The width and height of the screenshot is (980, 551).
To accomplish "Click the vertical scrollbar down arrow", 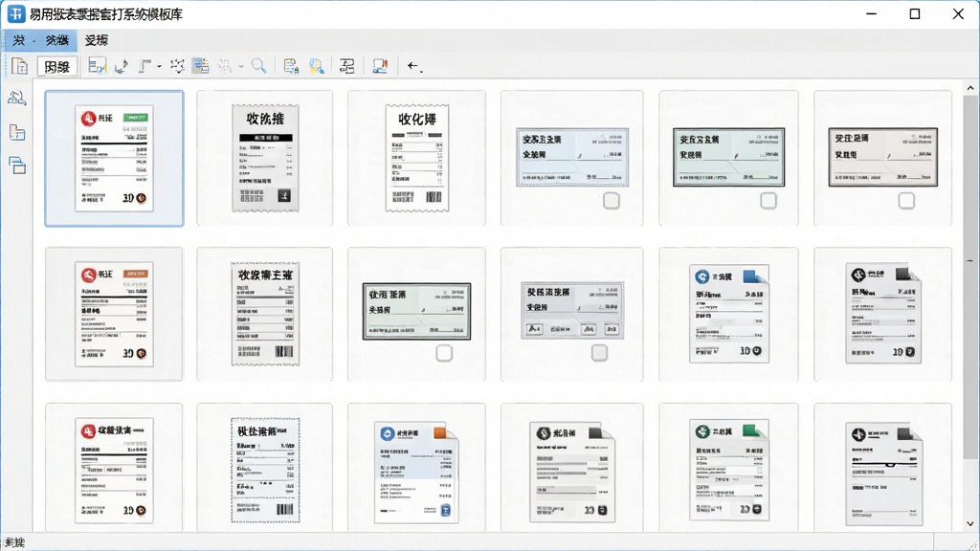I will [x=970, y=523].
